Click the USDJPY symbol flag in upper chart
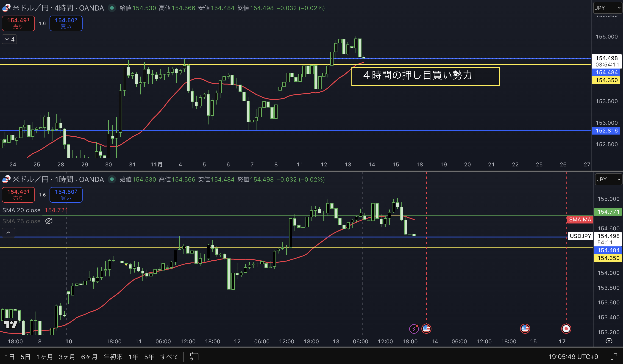 [6, 8]
